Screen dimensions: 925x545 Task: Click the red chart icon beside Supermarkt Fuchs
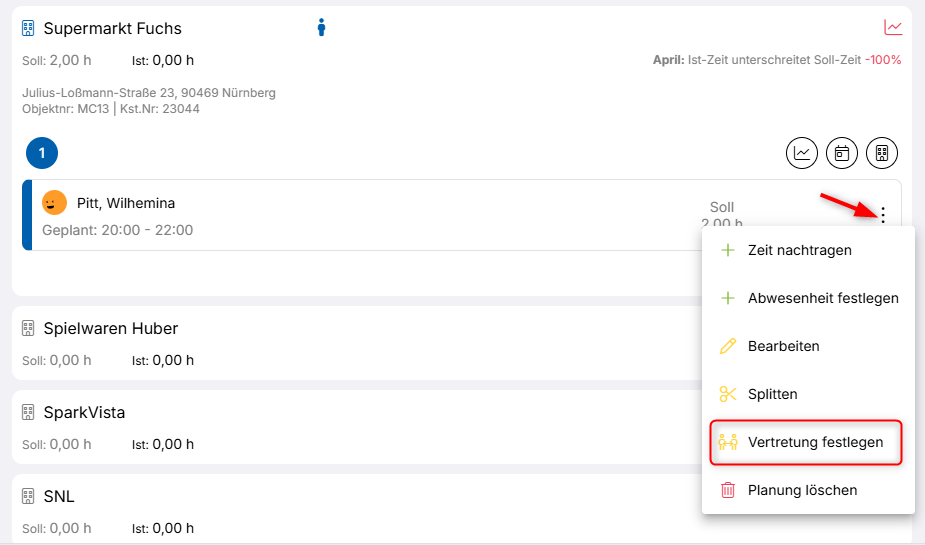[x=893, y=27]
